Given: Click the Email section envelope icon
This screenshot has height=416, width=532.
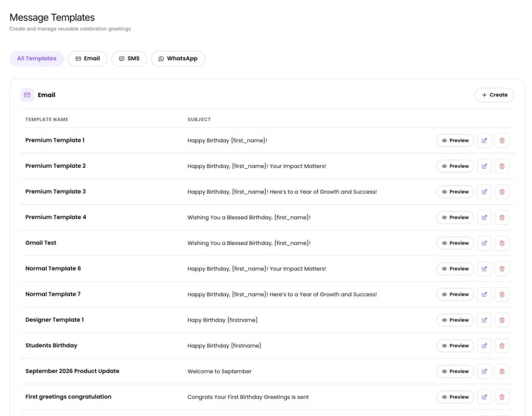Looking at the screenshot, I should coord(27,95).
